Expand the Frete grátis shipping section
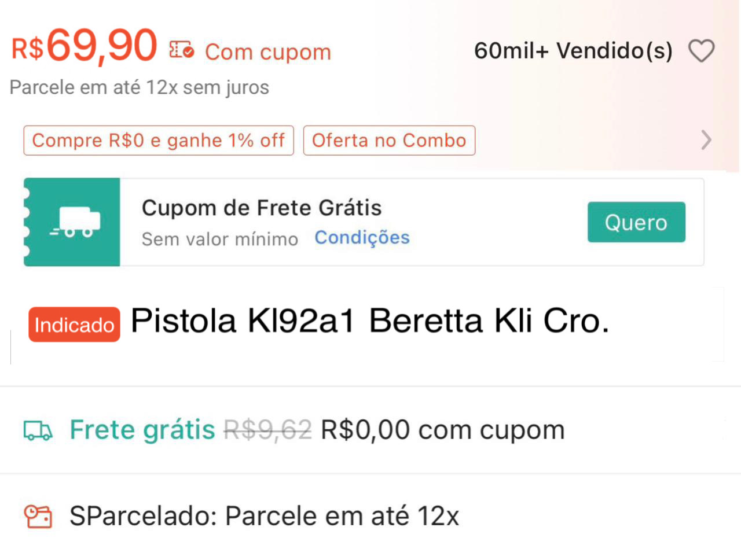 point(142,430)
